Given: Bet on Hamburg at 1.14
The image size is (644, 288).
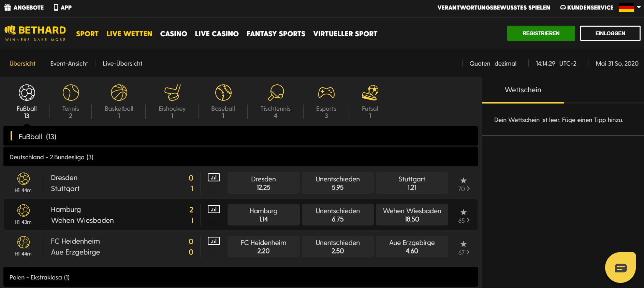Looking at the screenshot, I should click(x=264, y=215).
